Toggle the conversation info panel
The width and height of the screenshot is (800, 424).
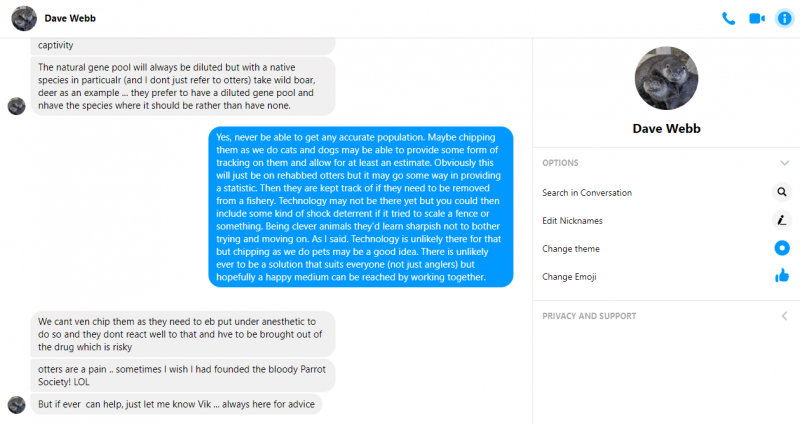783,18
